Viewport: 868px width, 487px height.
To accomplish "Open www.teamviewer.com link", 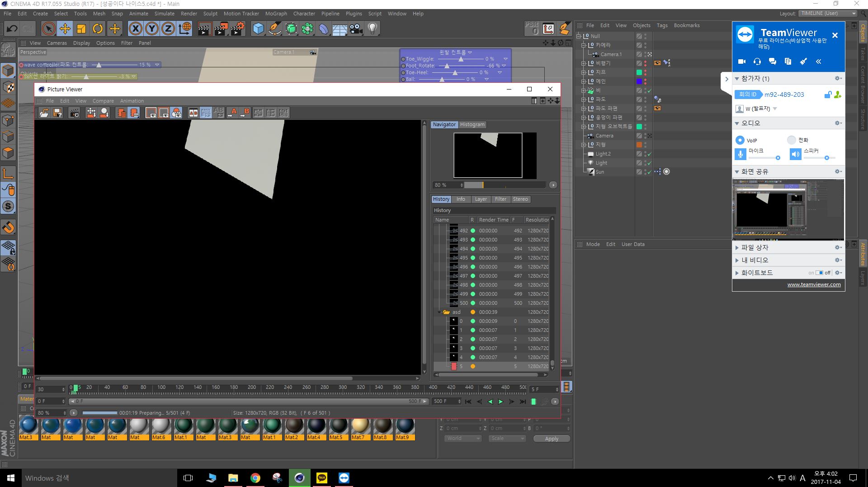I will click(x=814, y=284).
